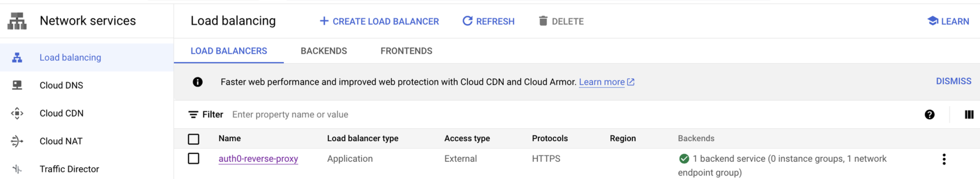
Task: Dismiss the Cloud CDN info banner
Action: tap(953, 81)
